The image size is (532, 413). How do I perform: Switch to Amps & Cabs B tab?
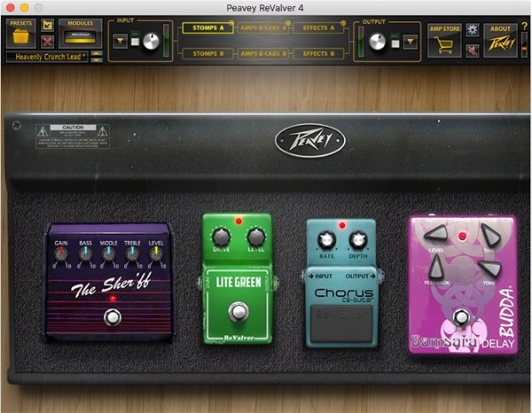(x=263, y=53)
